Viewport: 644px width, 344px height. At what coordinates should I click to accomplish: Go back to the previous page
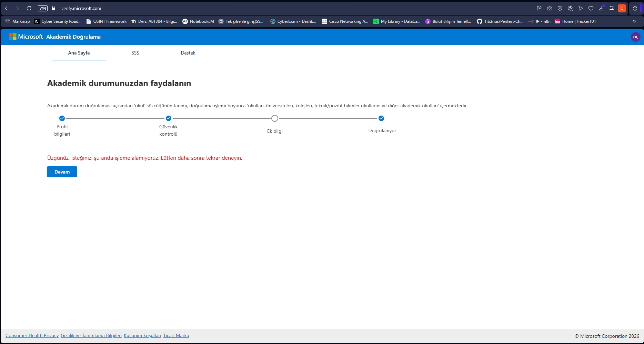click(6, 8)
